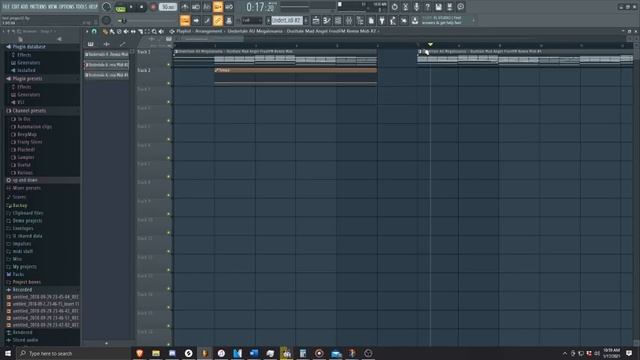This screenshot has height=360, width=640.
Task: Open the EDIT menu
Action: (x=15, y=7)
